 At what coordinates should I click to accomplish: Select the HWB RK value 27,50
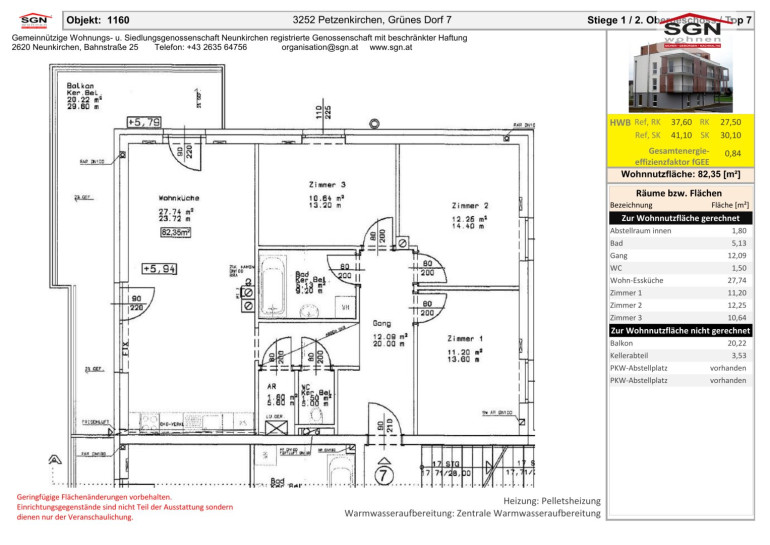point(731,122)
